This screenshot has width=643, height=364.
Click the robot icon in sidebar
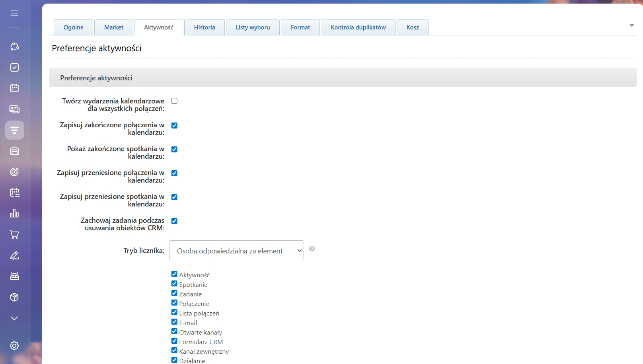pyautogui.click(x=14, y=276)
